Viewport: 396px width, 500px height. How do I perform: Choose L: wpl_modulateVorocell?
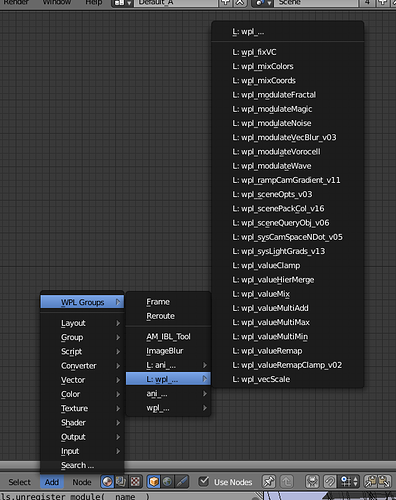(288, 152)
